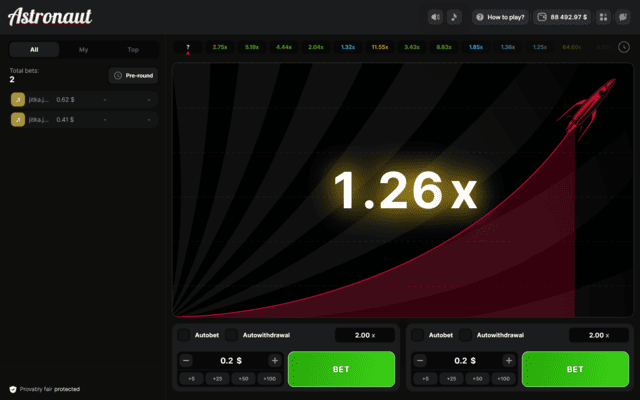Screen dimensions: 640x400
Task: Place bet with right BET button
Action: coord(576,369)
